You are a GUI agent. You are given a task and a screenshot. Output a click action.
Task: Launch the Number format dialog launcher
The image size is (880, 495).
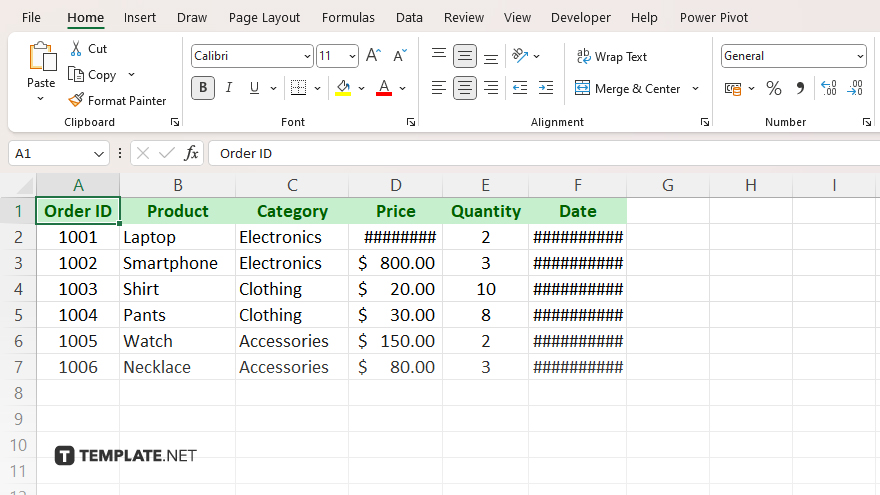(x=867, y=122)
